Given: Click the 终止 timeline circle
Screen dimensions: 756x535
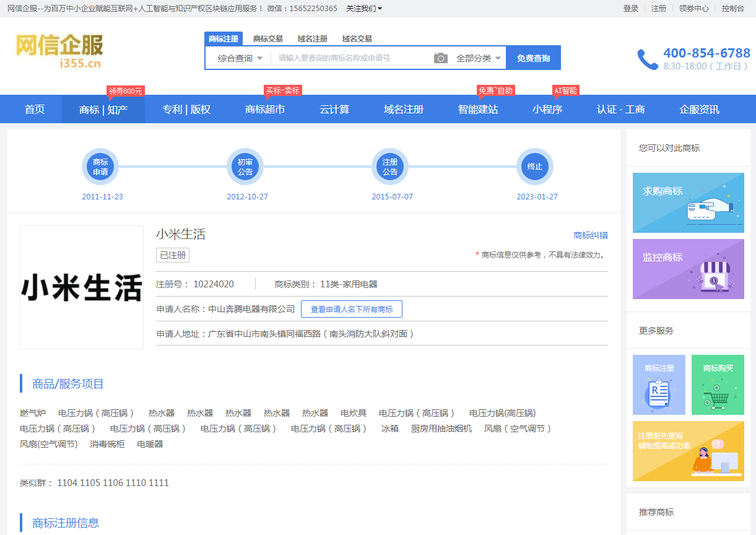Looking at the screenshot, I should [535, 167].
